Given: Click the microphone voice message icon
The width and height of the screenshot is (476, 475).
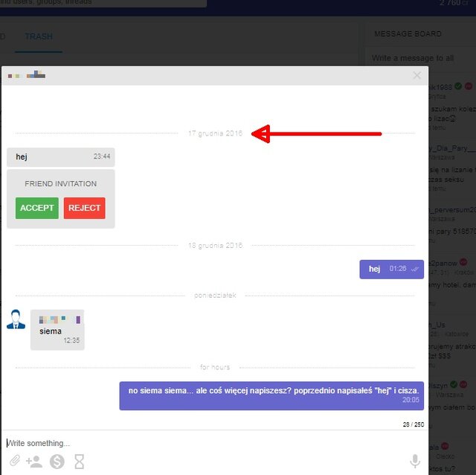Looking at the screenshot, I should tap(415, 462).
